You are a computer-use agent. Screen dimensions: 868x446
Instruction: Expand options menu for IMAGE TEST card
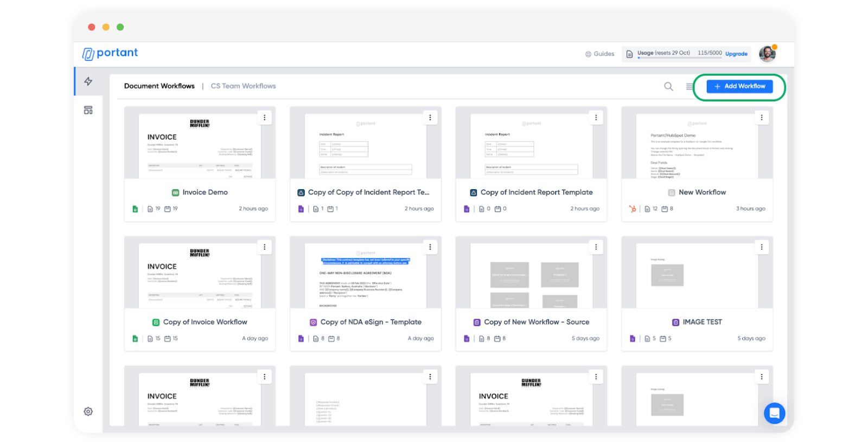(762, 247)
